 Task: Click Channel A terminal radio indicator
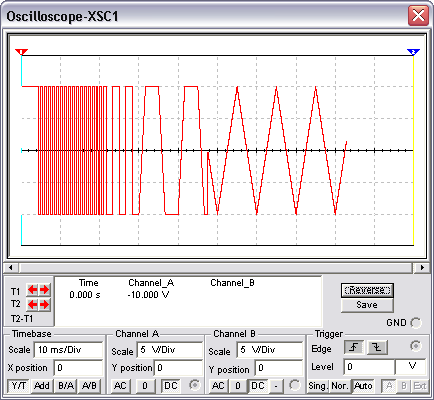coord(194,385)
